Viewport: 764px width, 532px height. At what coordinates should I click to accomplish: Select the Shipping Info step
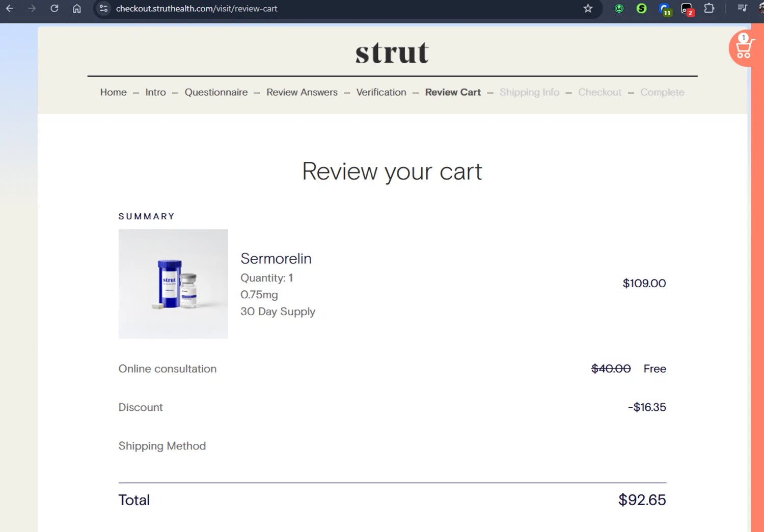529,92
